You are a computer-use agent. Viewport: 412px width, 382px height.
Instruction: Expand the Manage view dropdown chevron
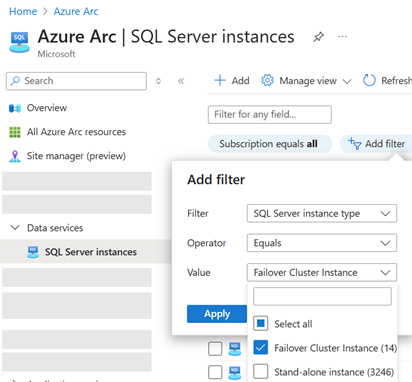347,81
